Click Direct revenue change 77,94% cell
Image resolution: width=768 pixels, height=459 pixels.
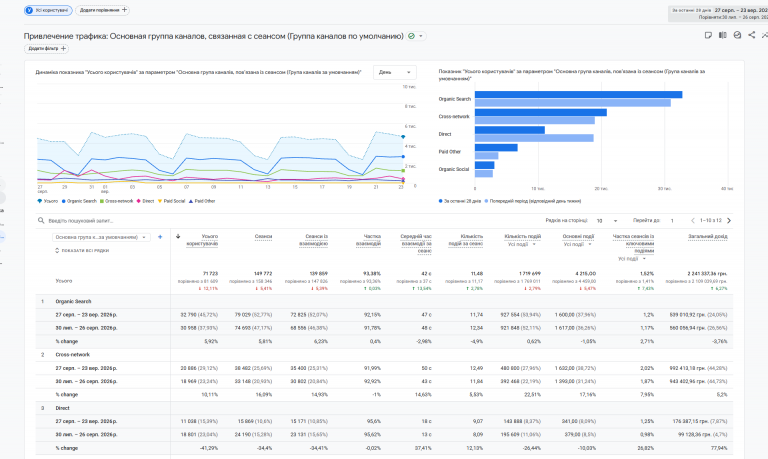click(x=719, y=448)
